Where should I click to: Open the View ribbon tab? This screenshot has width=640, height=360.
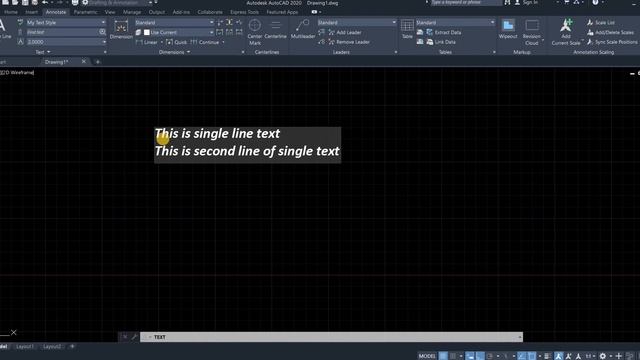coord(110,12)
